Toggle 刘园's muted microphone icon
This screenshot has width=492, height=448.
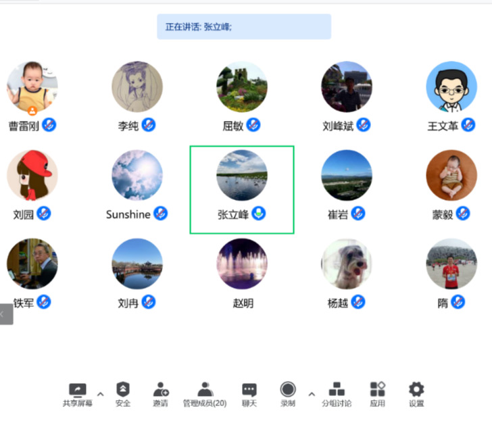point(44,214)
